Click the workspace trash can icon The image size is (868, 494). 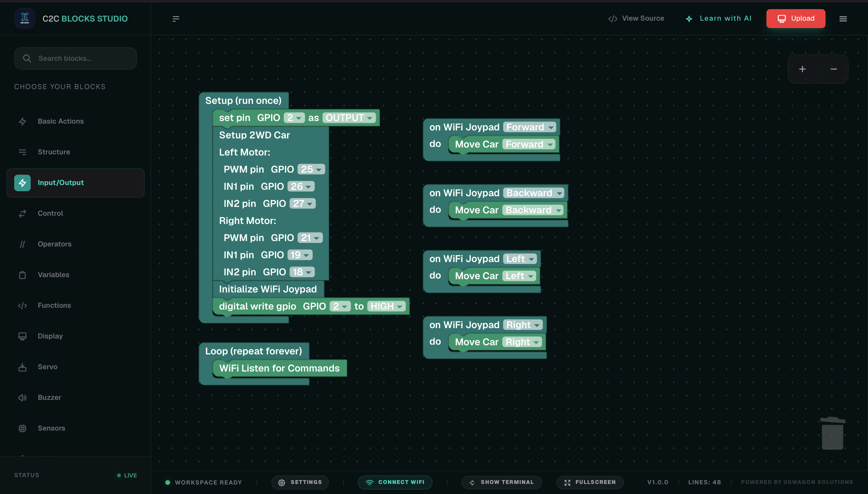(832, 433)
